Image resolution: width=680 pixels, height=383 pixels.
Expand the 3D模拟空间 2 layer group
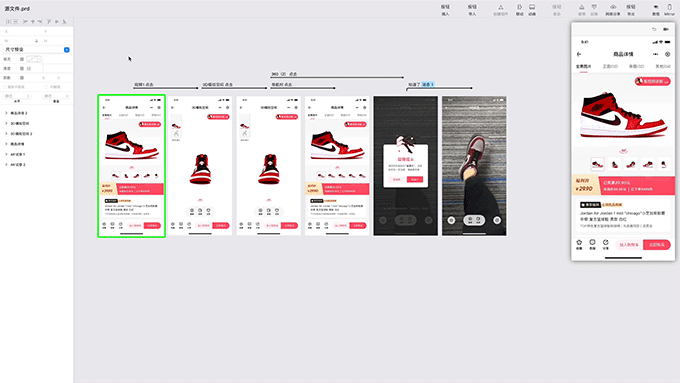tap(6, 134)
